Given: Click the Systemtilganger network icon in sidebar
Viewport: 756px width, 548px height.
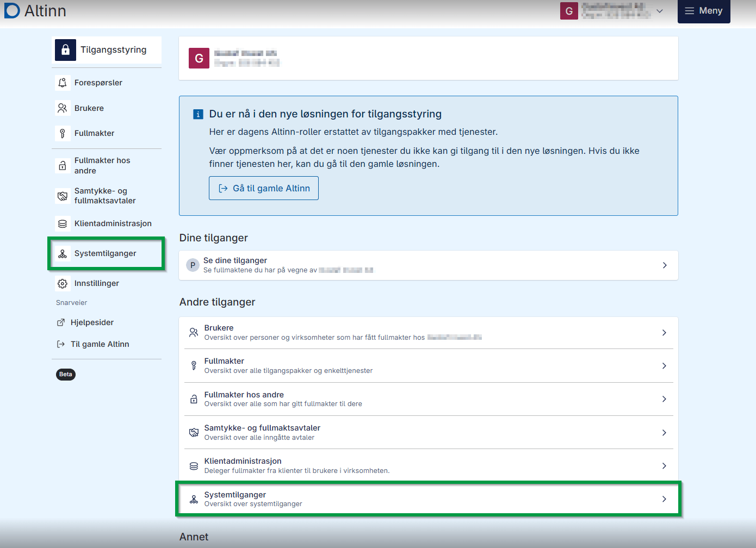Looking at the screenshot, I should pyautogui.click(x=63, y=253).
